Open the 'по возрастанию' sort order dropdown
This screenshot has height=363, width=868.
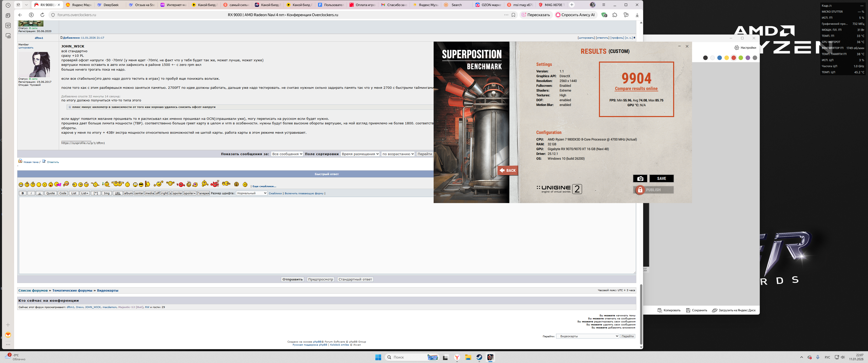398,154
